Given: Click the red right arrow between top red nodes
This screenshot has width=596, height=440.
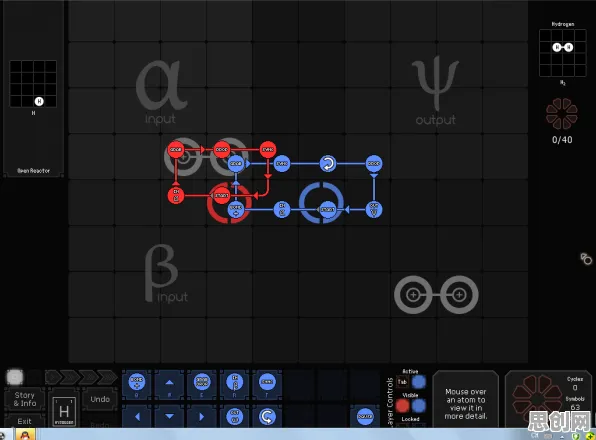Looking at the screenshot, I should (x=203, y=150).
